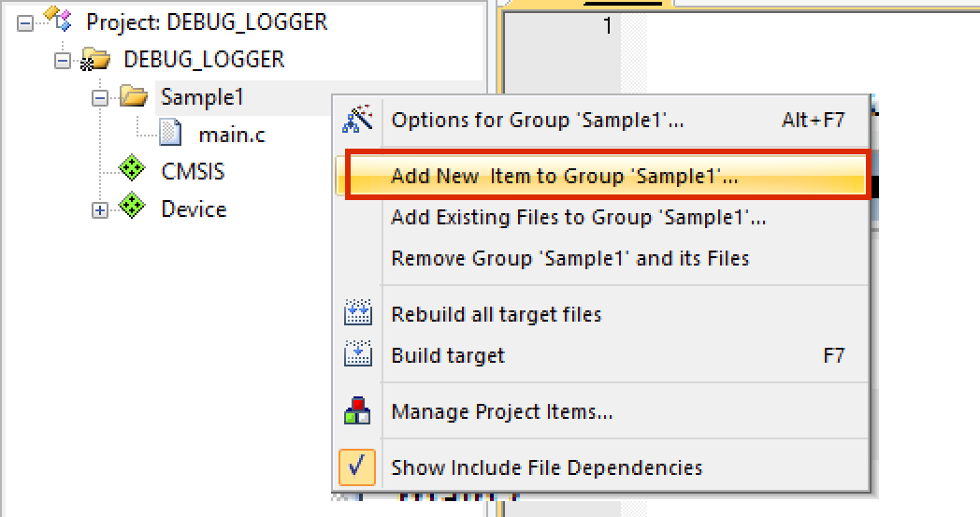Collapse the Project DEBUG_LOGGER root node
Screen dimensions: 980x517
(25, 22)
